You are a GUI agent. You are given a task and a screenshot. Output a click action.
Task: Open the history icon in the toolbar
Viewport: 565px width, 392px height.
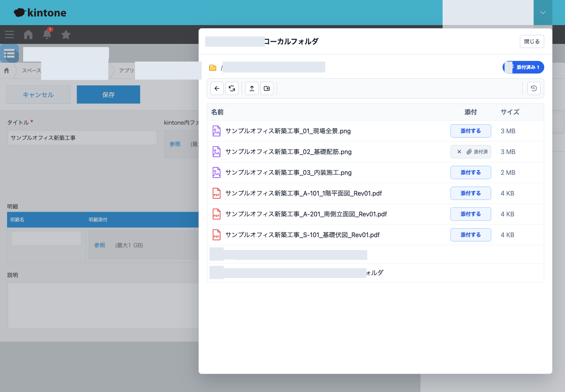click(x=534, y=89)
